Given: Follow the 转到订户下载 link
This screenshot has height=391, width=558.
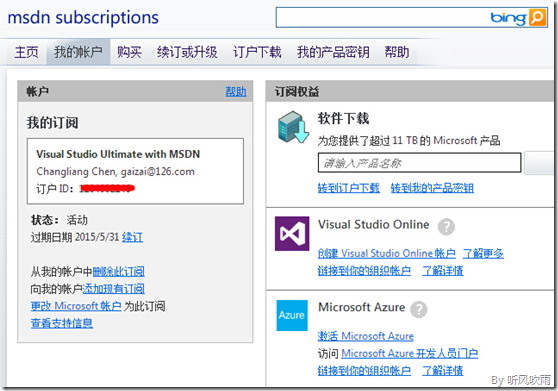Looking at the screenshot, I should (x=349, y=188).
